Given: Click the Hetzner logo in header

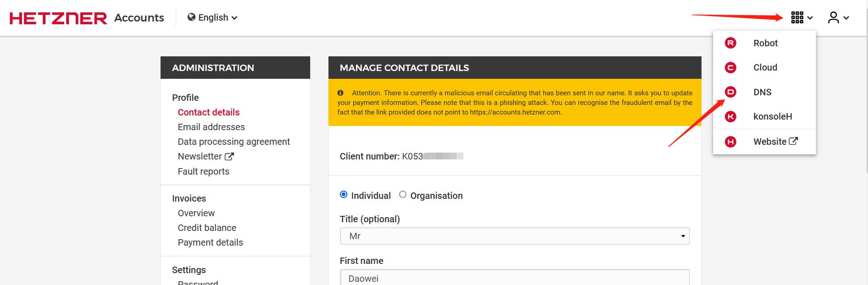Looking at the screenshot, I should tap(58, 18).
